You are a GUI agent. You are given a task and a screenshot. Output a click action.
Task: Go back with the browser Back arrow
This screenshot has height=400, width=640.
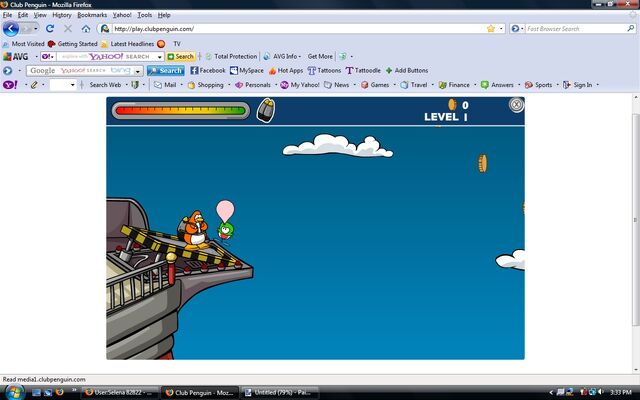pos(11,29)
